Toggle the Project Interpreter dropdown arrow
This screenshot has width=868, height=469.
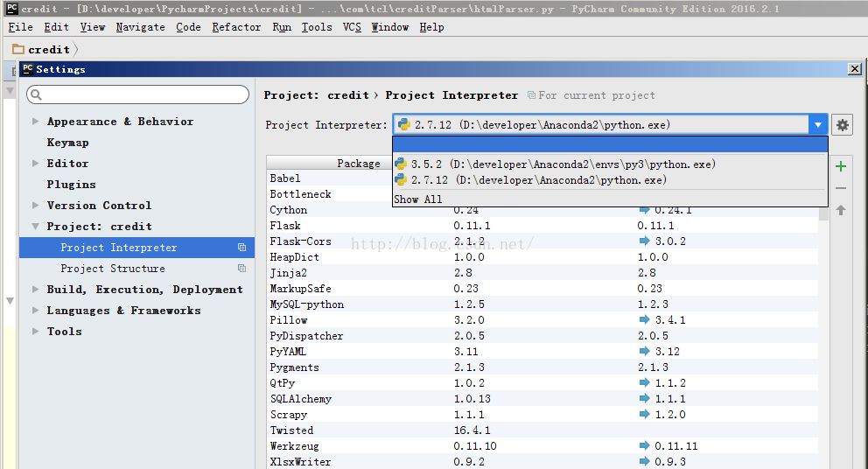817,125
